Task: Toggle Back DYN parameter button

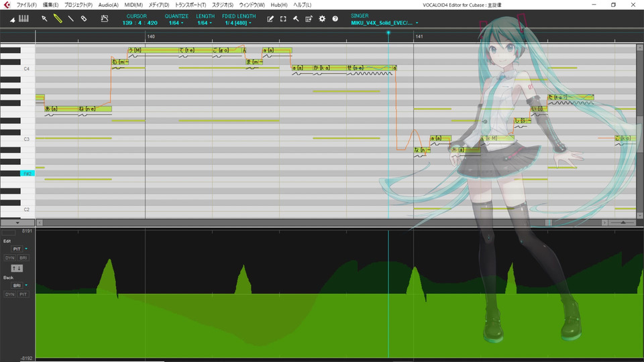Action: coord(9,294)
